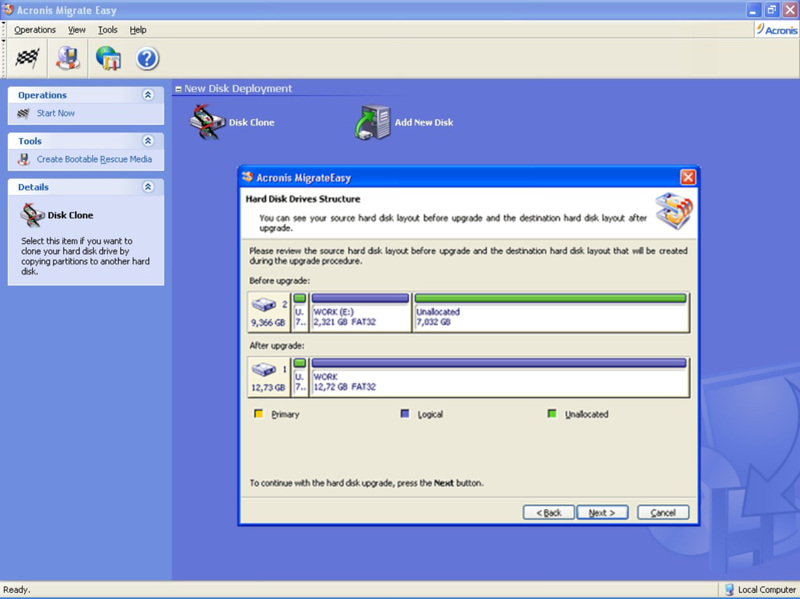Click the Primary legend label

click(285, 414)
